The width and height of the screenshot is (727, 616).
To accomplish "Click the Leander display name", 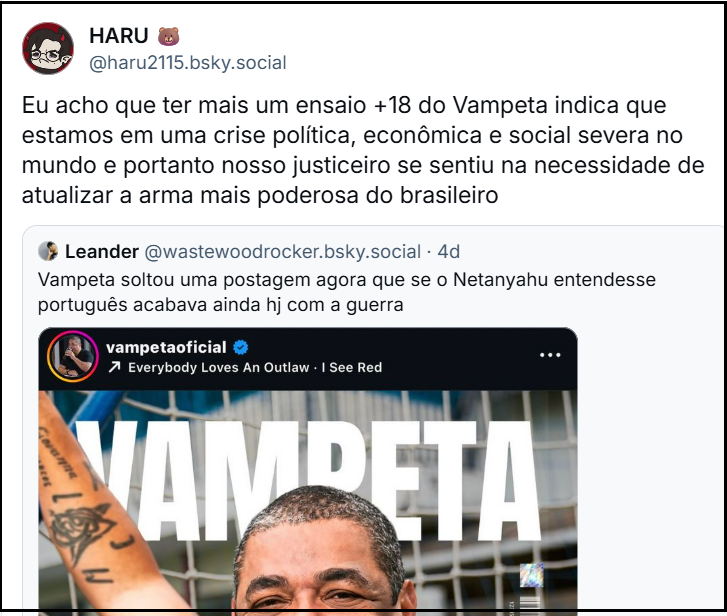I will pos(102,252).
